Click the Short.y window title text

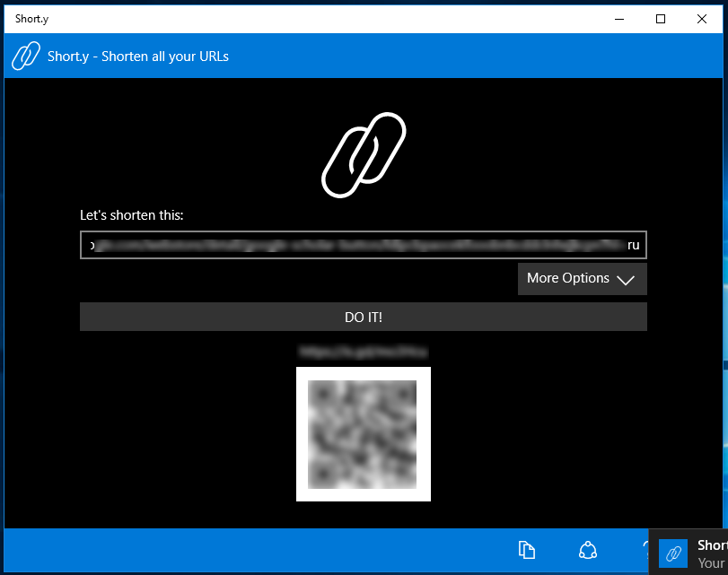tap(31, 19)
